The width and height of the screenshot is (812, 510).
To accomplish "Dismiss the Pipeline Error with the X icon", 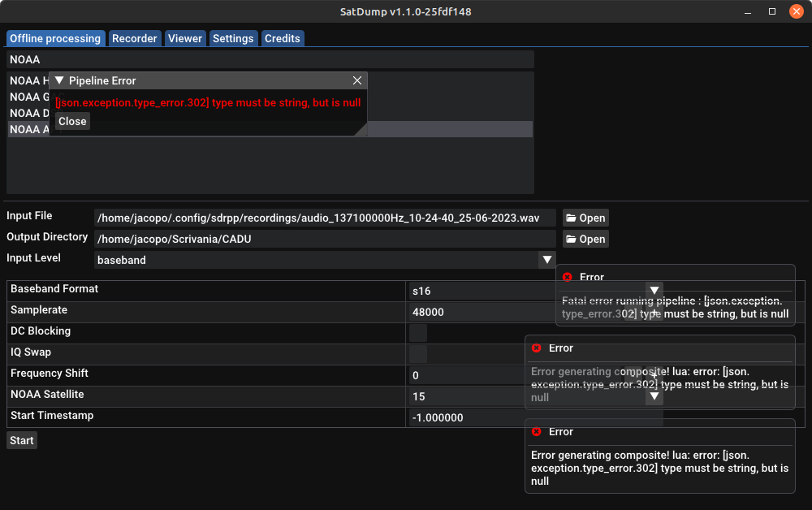I will pyautogui.click(x=357, y=80).
